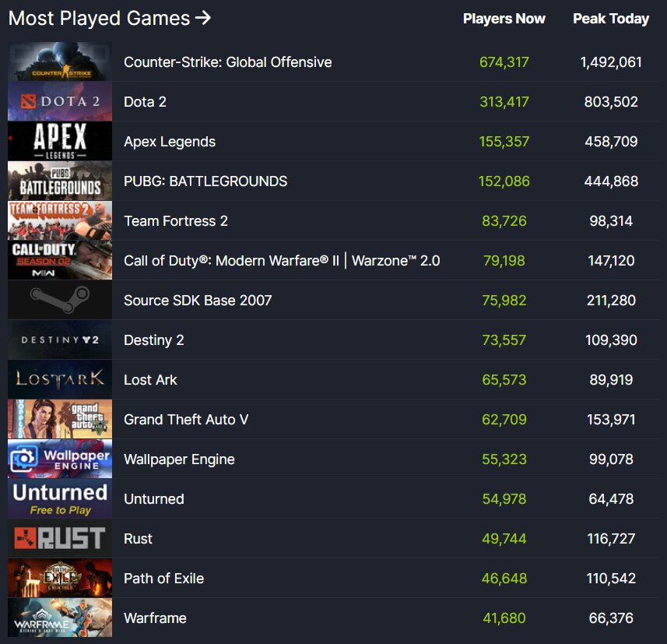667x644 pixels.
Task: Open the Warframe game name link
Action: pyautogui.click(x=155, y=618)
